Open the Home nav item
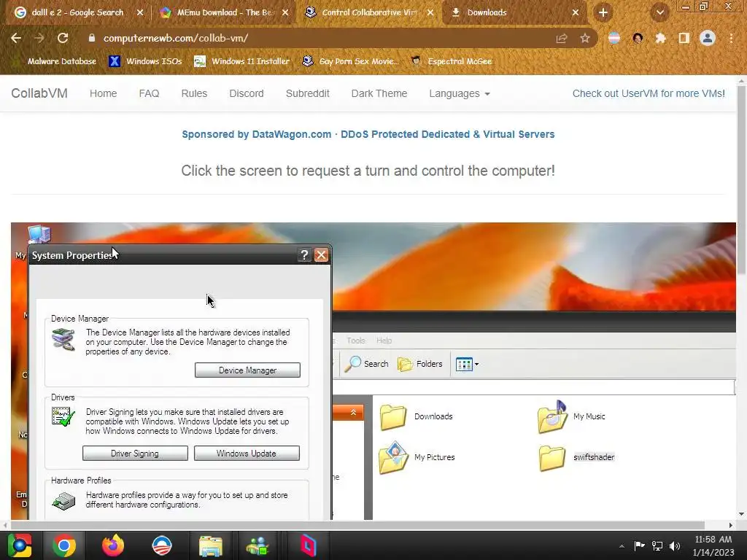Image resolution: width=747 pixels, height=560 pixels. click(103, 93)
